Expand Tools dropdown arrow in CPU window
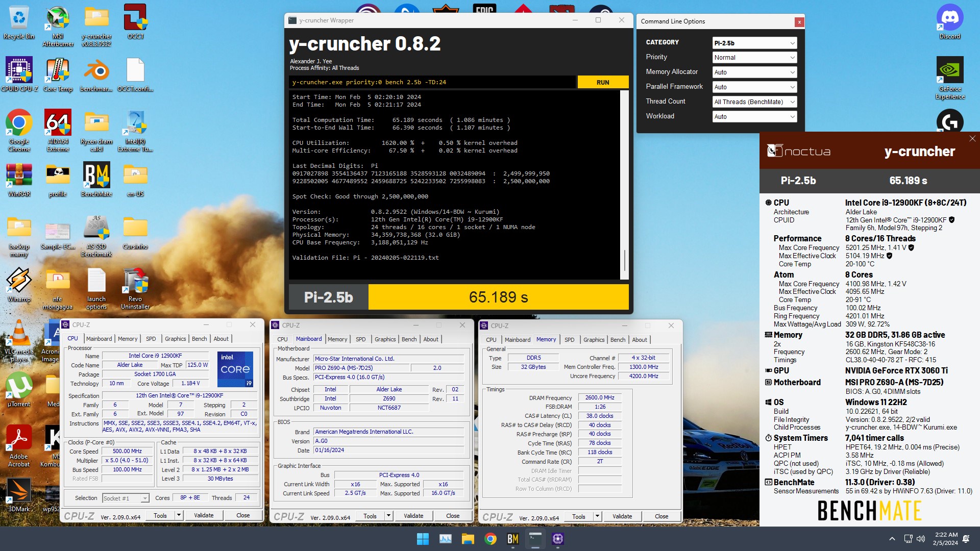The height and width of the screenshot is (551, 980). point(179,515)
